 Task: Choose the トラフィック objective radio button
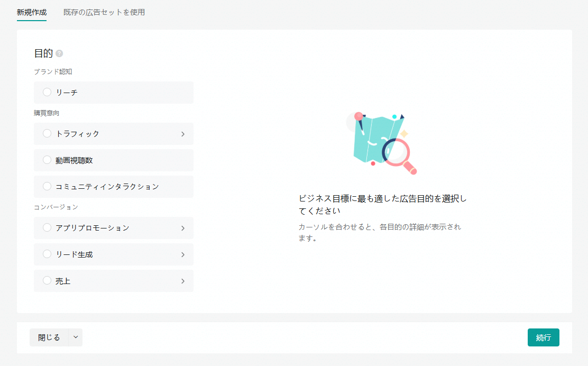47,133
